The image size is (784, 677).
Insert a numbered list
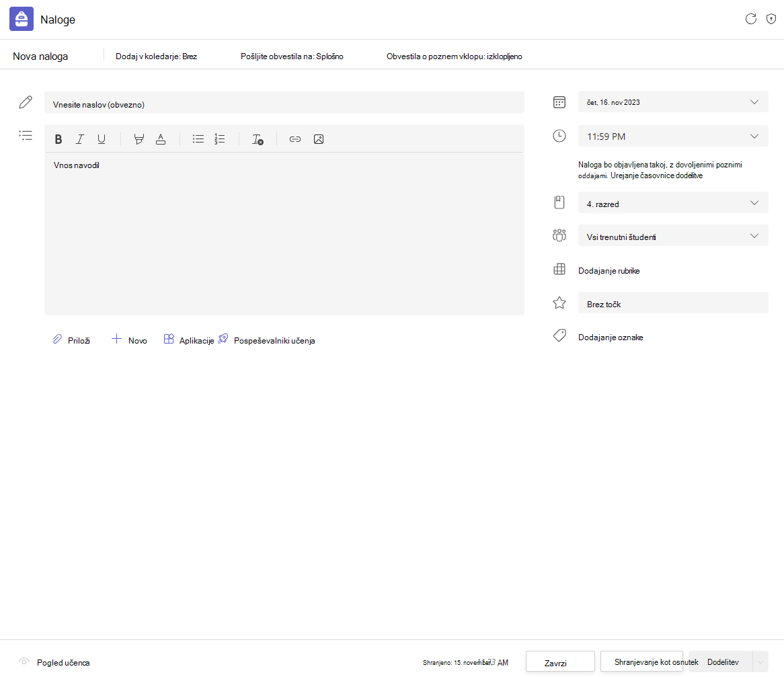coord(219,139)
